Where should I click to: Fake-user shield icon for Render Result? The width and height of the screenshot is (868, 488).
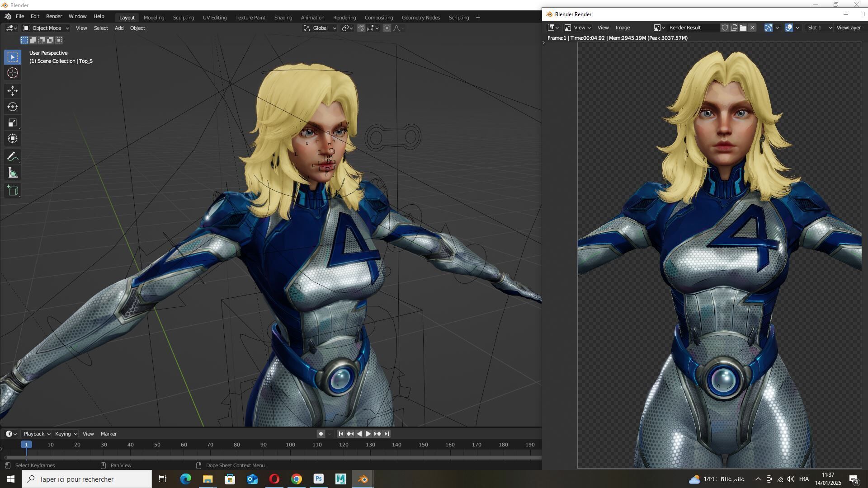[x=725, y=28]
